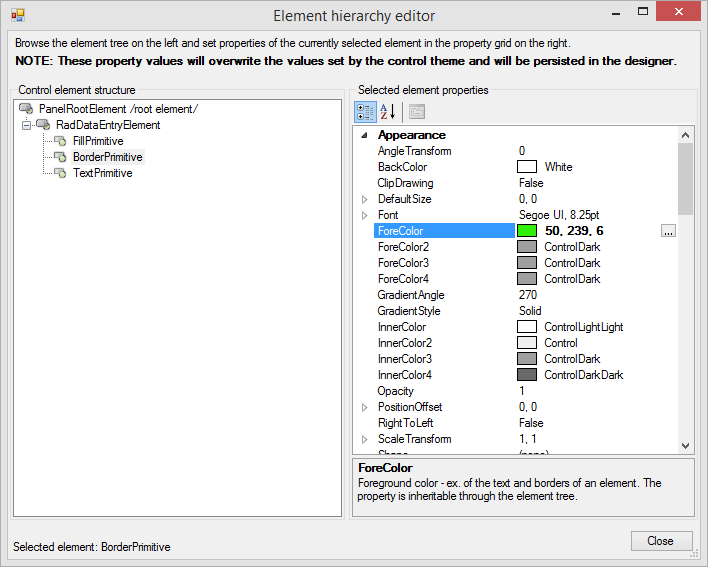Image resolution: width=708 pixels, height=567 pixels.
Task: Click the Alphabetical sort toolbar icon
Action: [388, 112]
